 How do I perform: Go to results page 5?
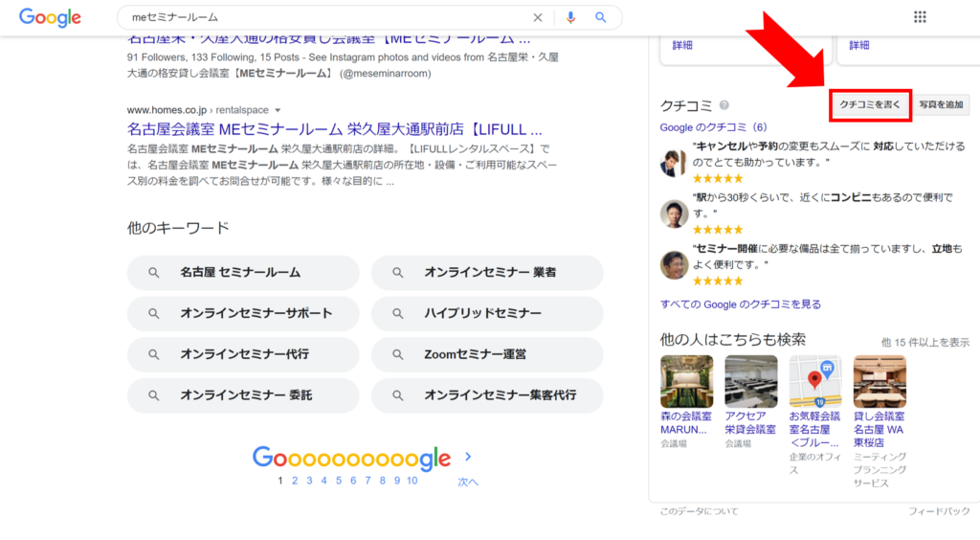pos(339,481)
